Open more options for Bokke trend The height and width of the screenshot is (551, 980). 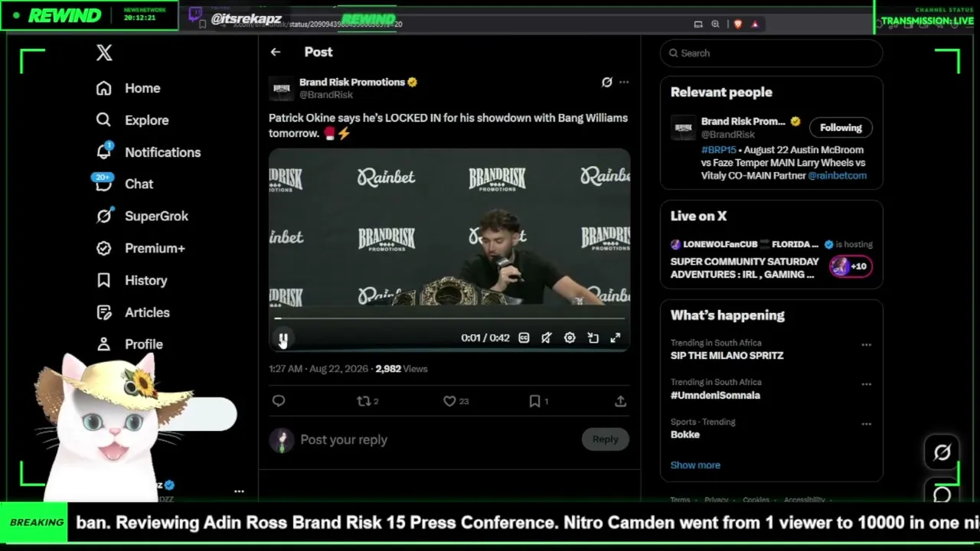point(866,424)
